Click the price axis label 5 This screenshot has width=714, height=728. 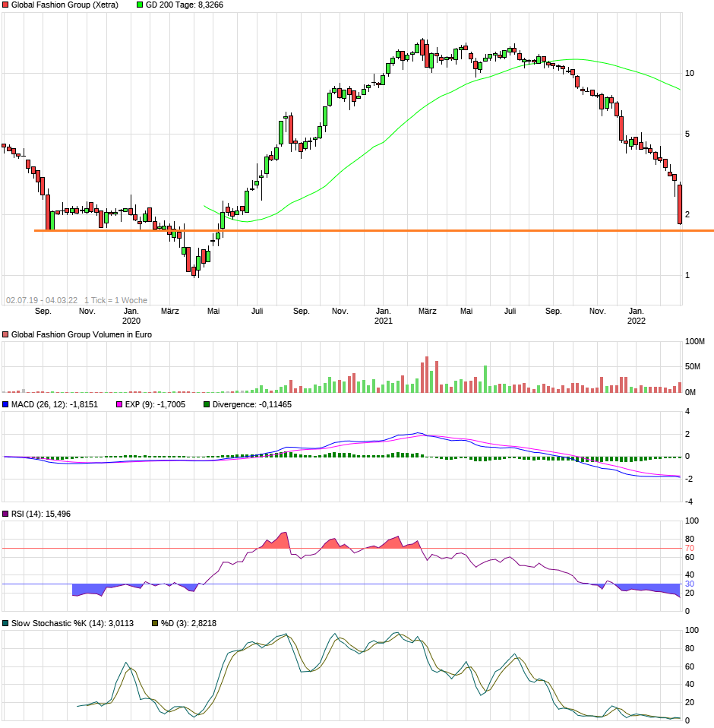pyautogui.click(x=687, y=135)
